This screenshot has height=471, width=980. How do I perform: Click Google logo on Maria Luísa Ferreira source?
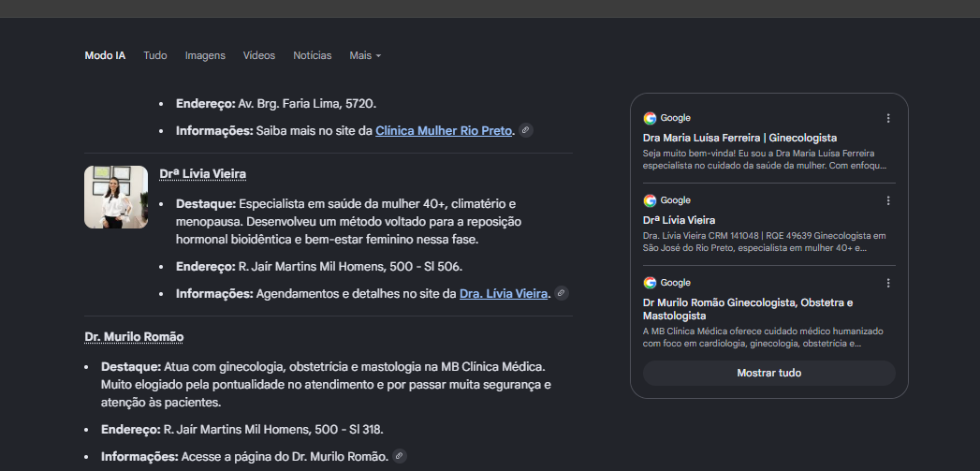click(650, 118)
